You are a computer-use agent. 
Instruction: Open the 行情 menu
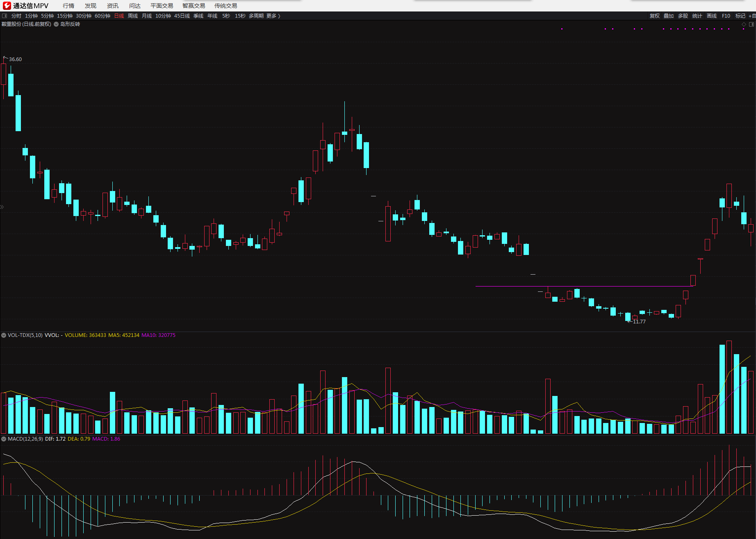tap(68, 6)
